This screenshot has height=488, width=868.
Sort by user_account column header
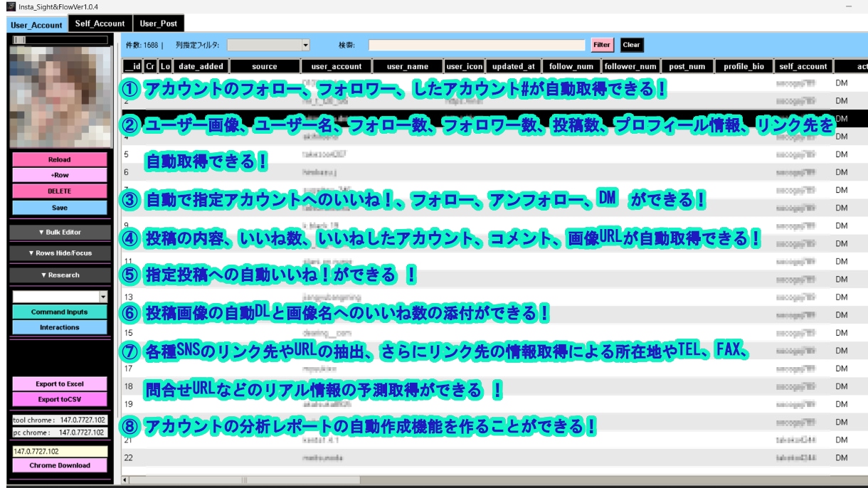(337, 66)
